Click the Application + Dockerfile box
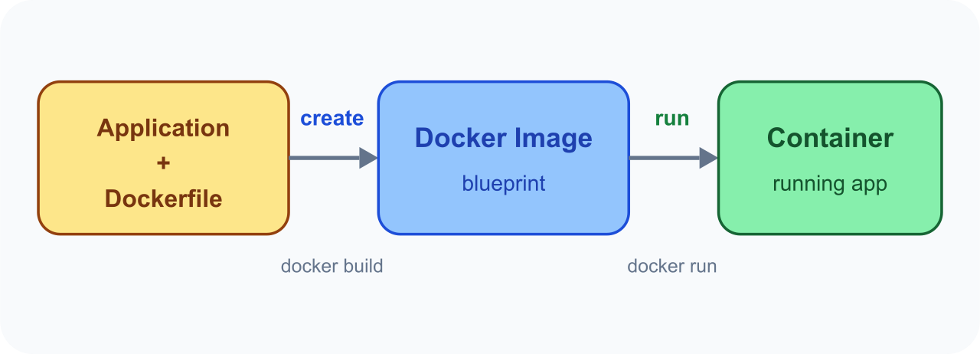This screenshot has width=980, height=354. coord(164,158)
